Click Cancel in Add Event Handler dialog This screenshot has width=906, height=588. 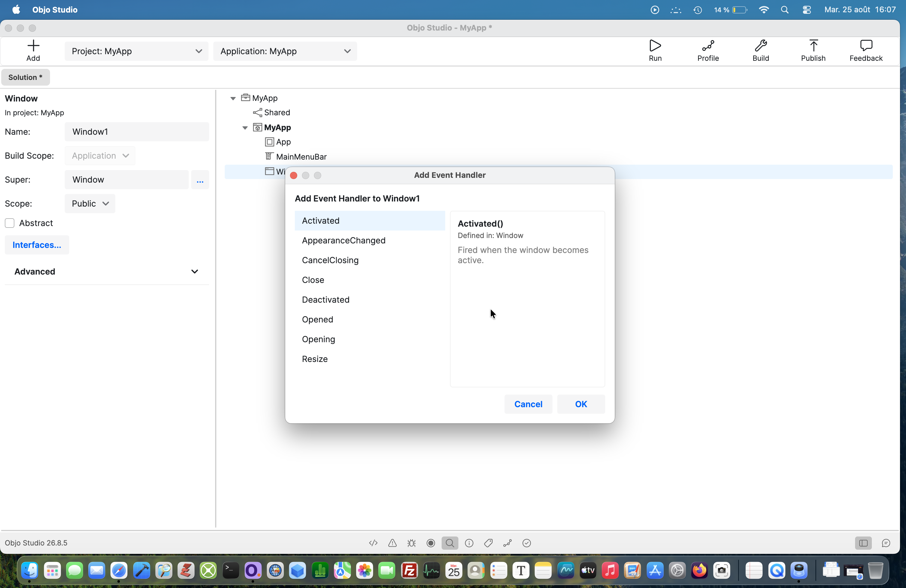click(528, 404)
